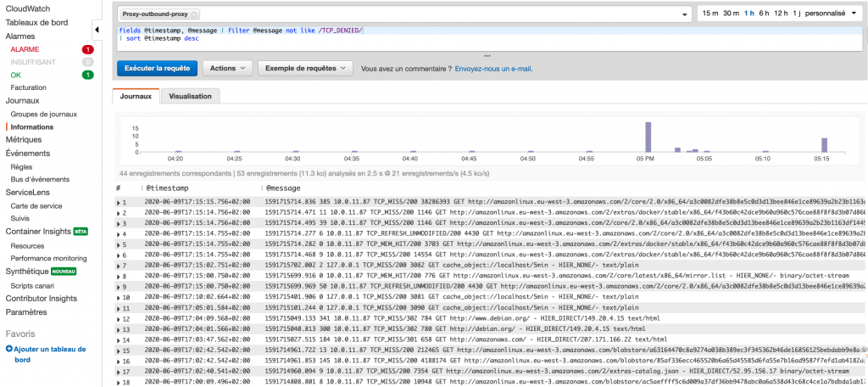868x387 pixels.
Task: Open Exemple de requêtes dropdown
Action: pyautogui.click(x=304, y=68)
